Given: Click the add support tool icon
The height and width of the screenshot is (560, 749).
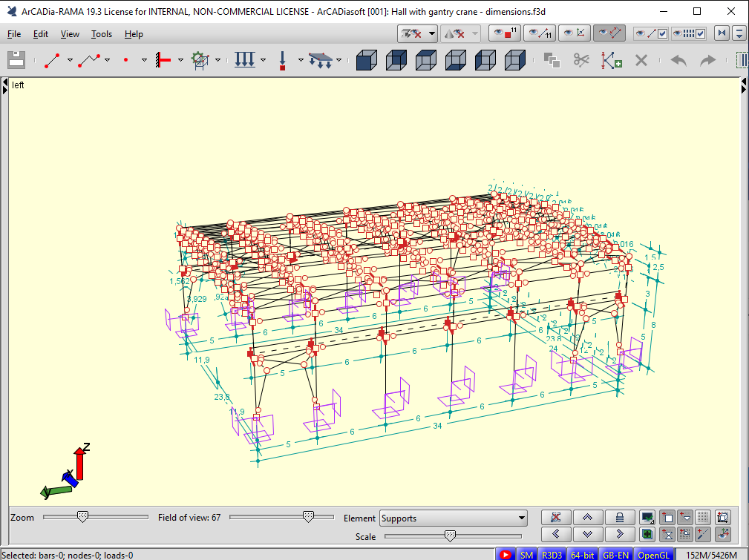Looking at the screenshot, I should coord(163,61).
